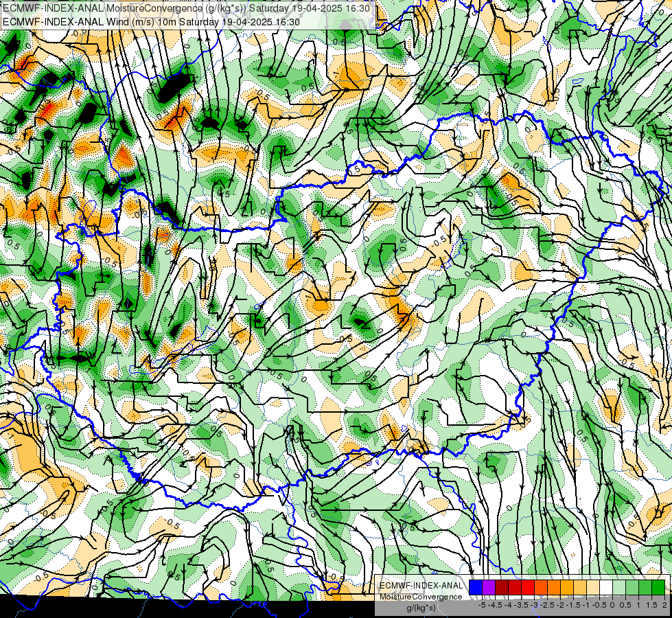
Task: Click the white swatch in the legend
Action: coord(606,587)
